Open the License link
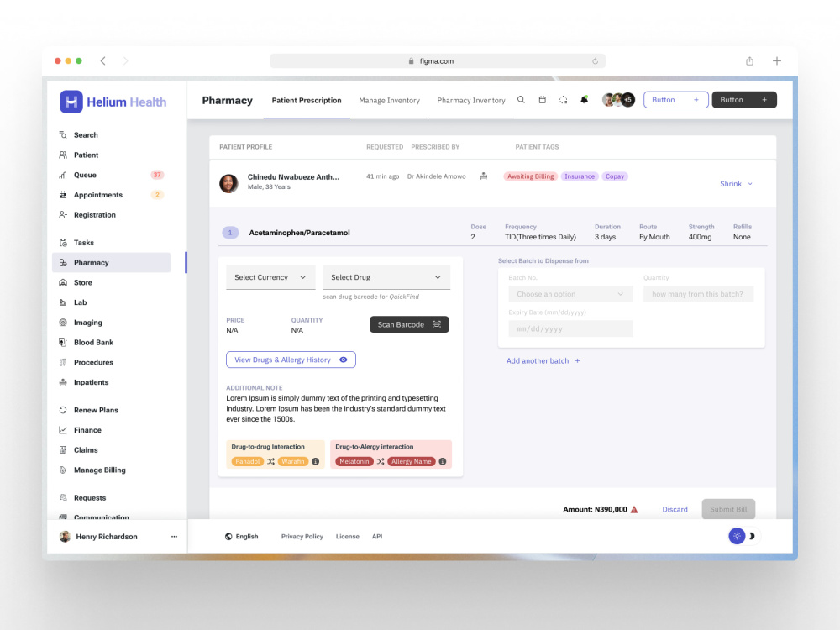 pyautogui.click(x=348, y=536)
